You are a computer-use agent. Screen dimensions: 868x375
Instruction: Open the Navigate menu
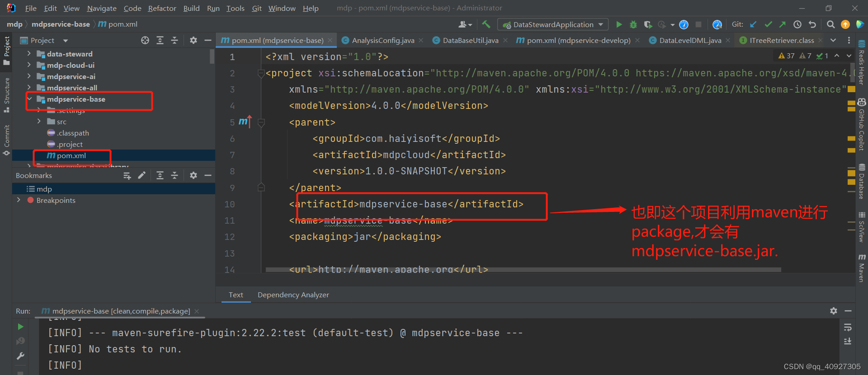[x=102, y=8]
